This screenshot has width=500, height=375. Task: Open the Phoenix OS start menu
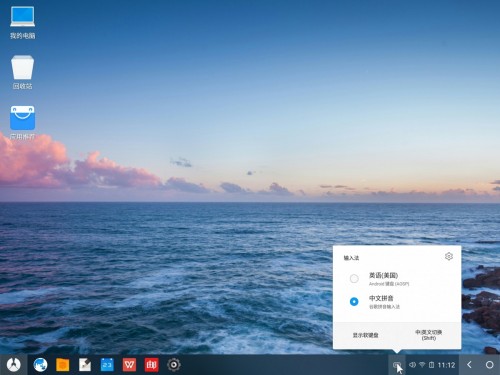14,365
